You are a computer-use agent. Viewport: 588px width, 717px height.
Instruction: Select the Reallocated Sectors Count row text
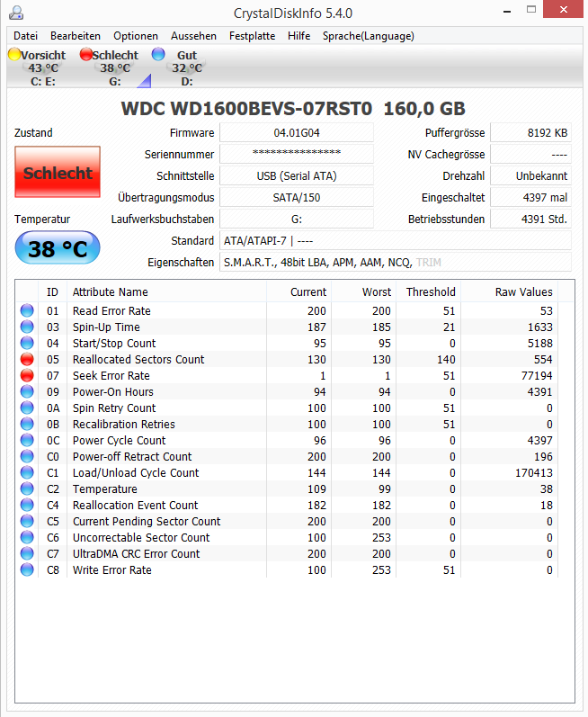[138, 360]
